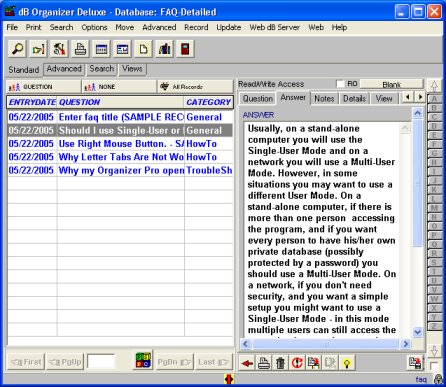Click the PgDn button
Image resolution: width=446 pixels, height=387 pixels.
(174, 362)
